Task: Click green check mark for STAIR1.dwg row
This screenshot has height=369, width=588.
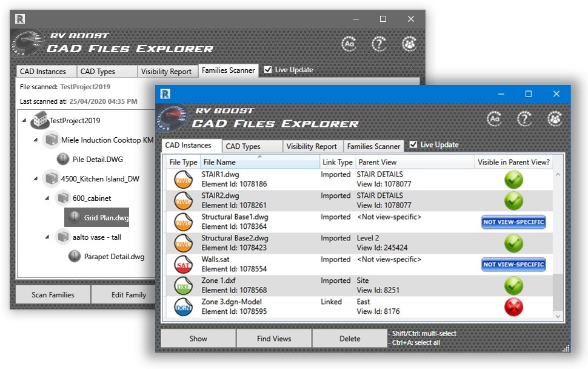Action: click(x=513, y=180)
